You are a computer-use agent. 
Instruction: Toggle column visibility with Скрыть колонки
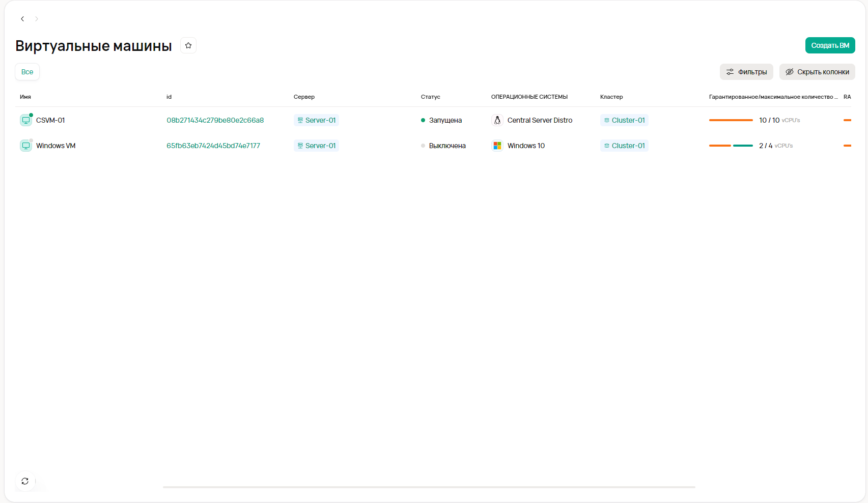(x=817, y=72)
